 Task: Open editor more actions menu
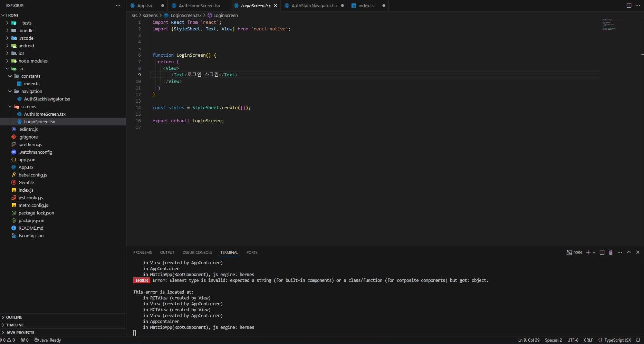[x=638, y=6]
